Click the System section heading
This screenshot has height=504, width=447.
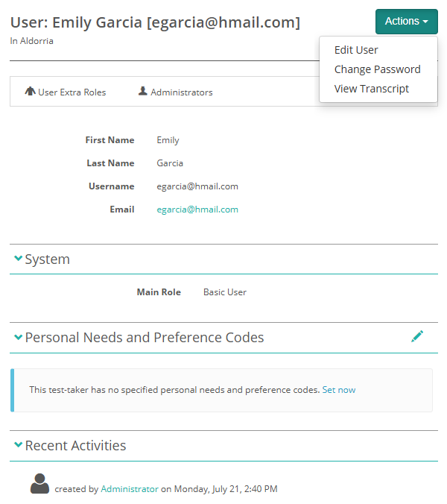coord(48,259)
